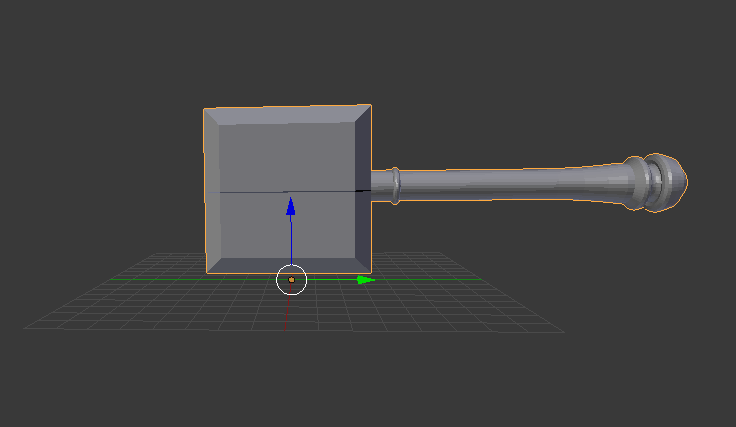Click the ring collar near hammer head
The image size is (736, 427).
tap(396, 186)
